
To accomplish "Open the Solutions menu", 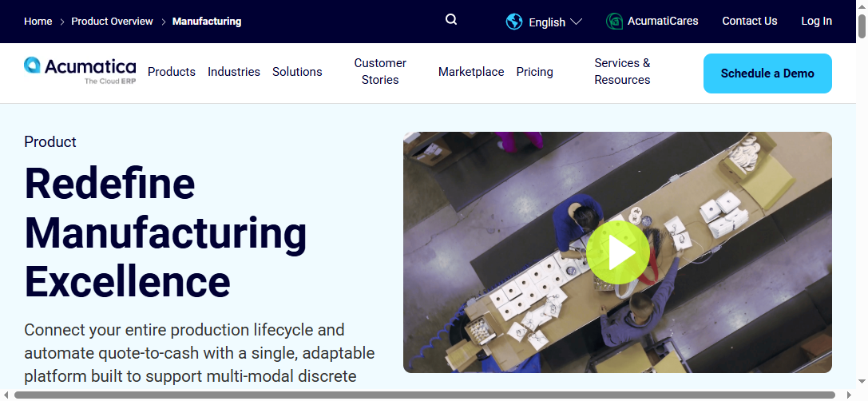I will tap(297, 72).
